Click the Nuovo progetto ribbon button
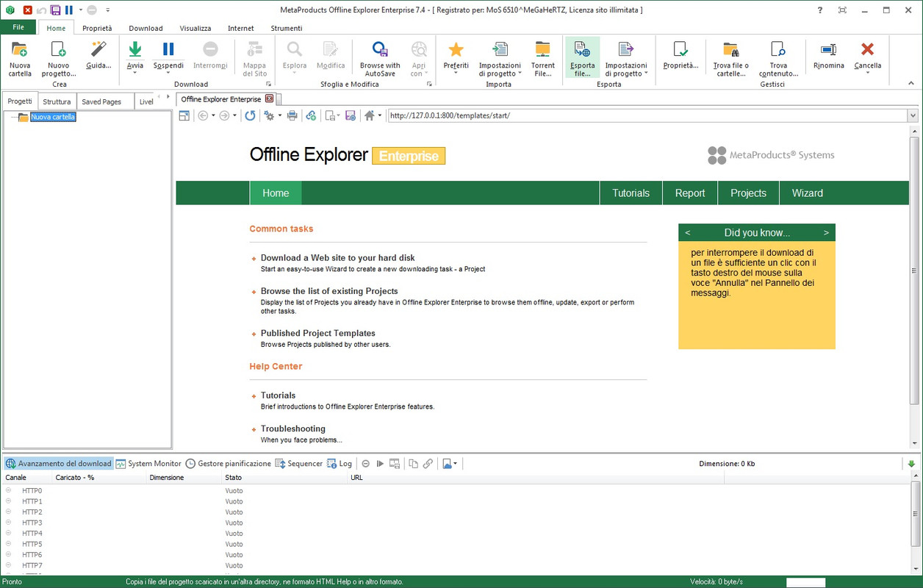The width and height of the screenshot is (923, 588). click(58, 59)
